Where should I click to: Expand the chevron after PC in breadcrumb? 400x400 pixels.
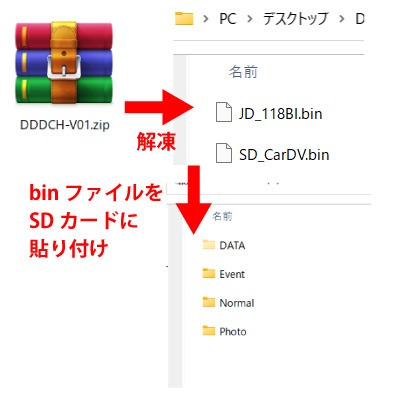coord(249,19)
